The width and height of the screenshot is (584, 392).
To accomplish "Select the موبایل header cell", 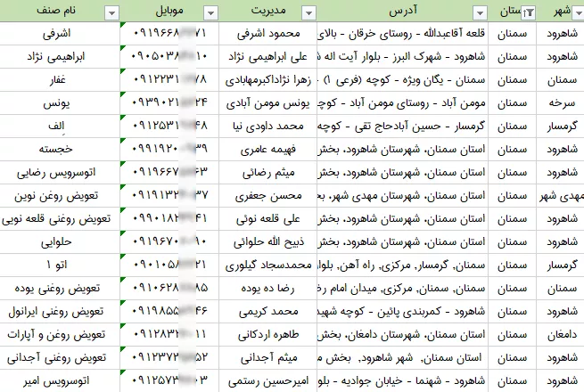I will (169, 11).
